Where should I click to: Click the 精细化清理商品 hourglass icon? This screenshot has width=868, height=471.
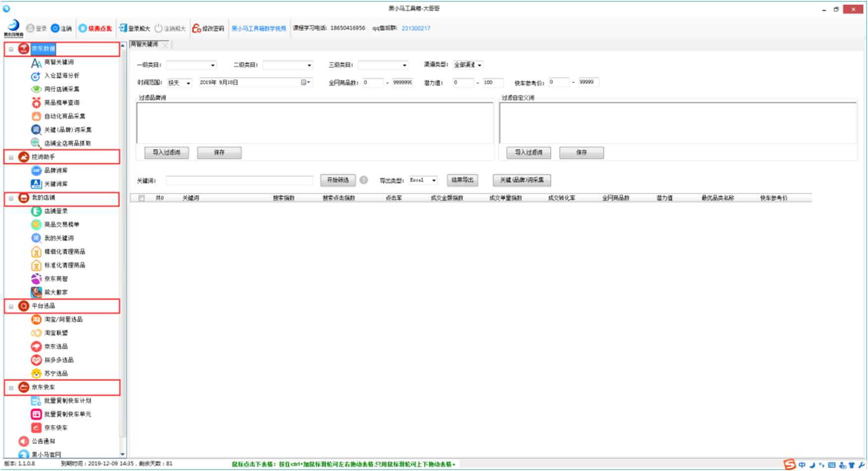click(36, 252)
